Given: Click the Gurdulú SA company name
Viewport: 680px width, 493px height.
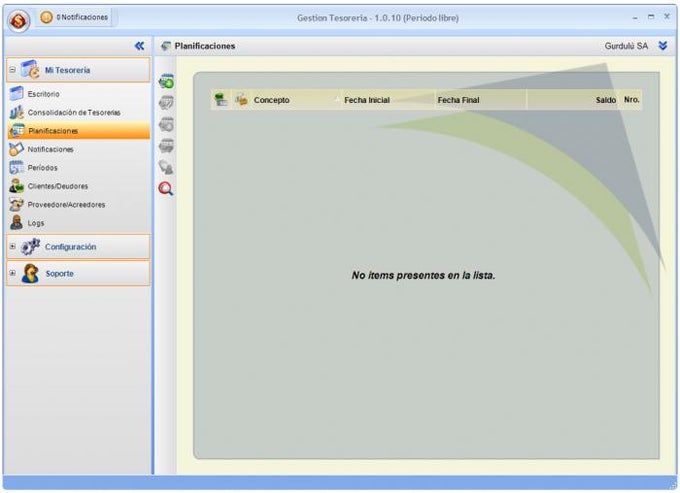Looking at the screenshot, I should click(626, 46).
